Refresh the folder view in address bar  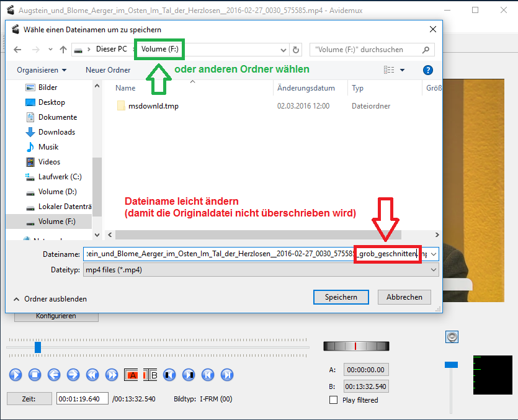pos(296,50)
